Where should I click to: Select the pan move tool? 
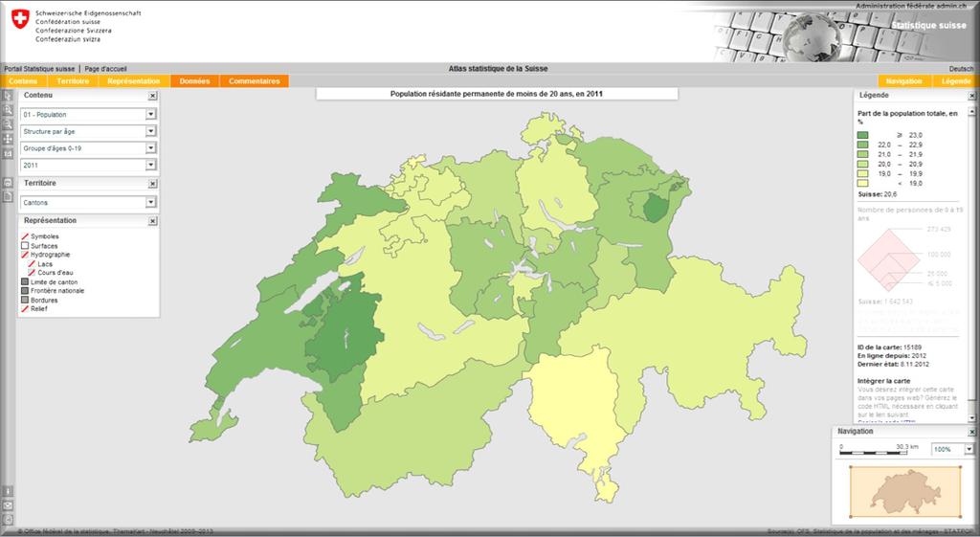tap(8, 139)
